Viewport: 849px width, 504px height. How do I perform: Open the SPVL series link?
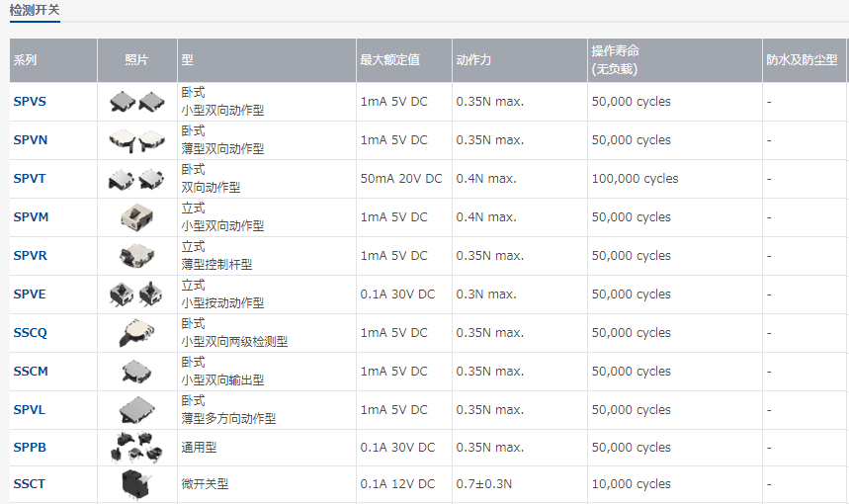click(30, 410)
